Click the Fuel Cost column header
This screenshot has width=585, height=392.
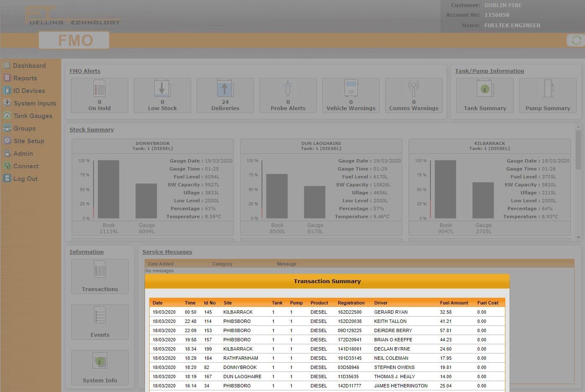pyautogui.click(x=488, y=303)
